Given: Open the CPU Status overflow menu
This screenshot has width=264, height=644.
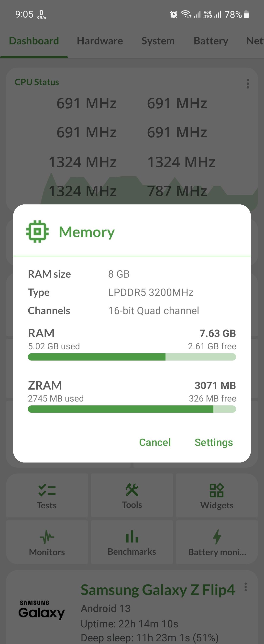Looking at the screenshot, I should (x=247, y=84).
